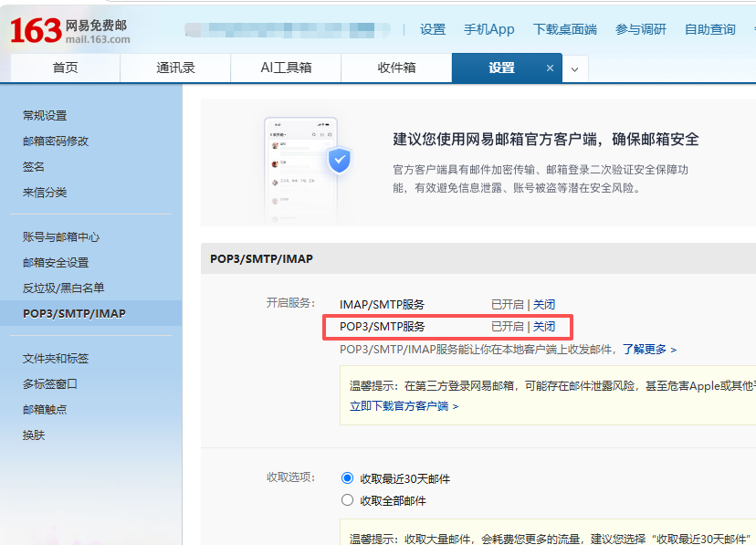Open 手机App link in the header
Viewport: 756px width, 545px height.
point(488,30)
